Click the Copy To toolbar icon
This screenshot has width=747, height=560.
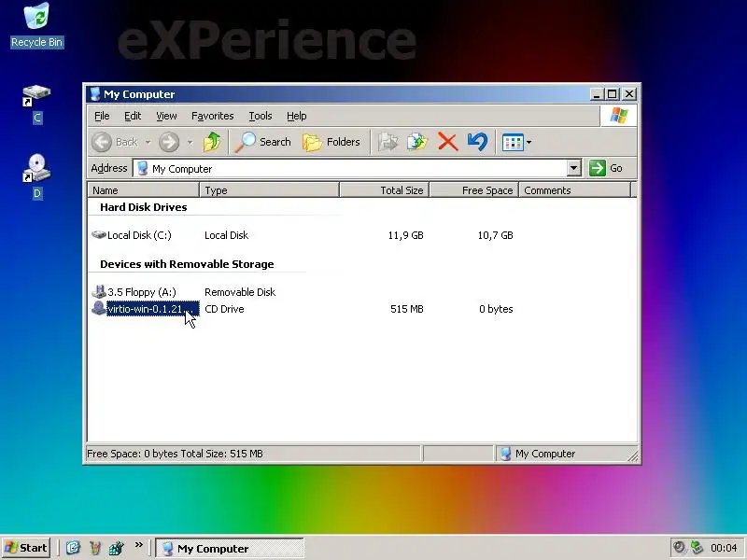[417, 142]
